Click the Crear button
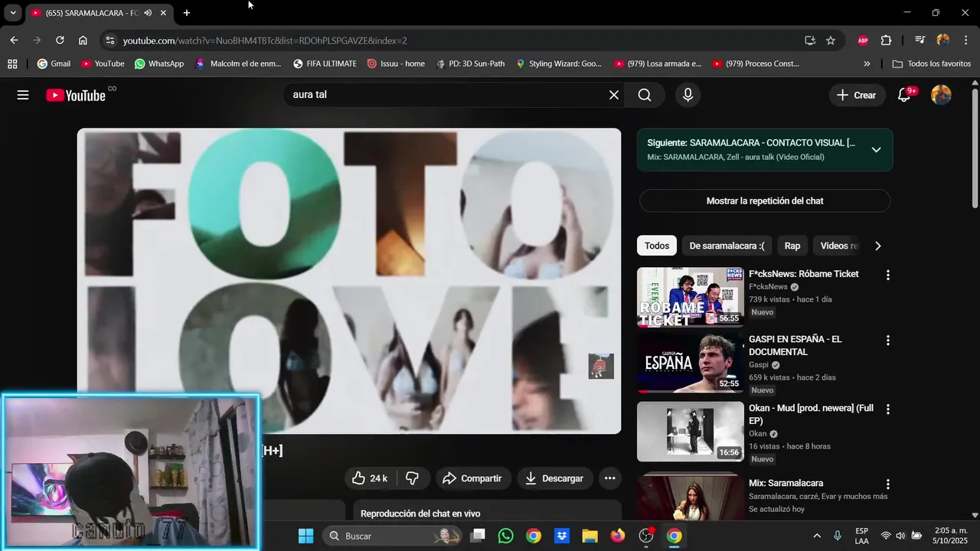Viewport: 980px width, 551px height. point(857,95)
